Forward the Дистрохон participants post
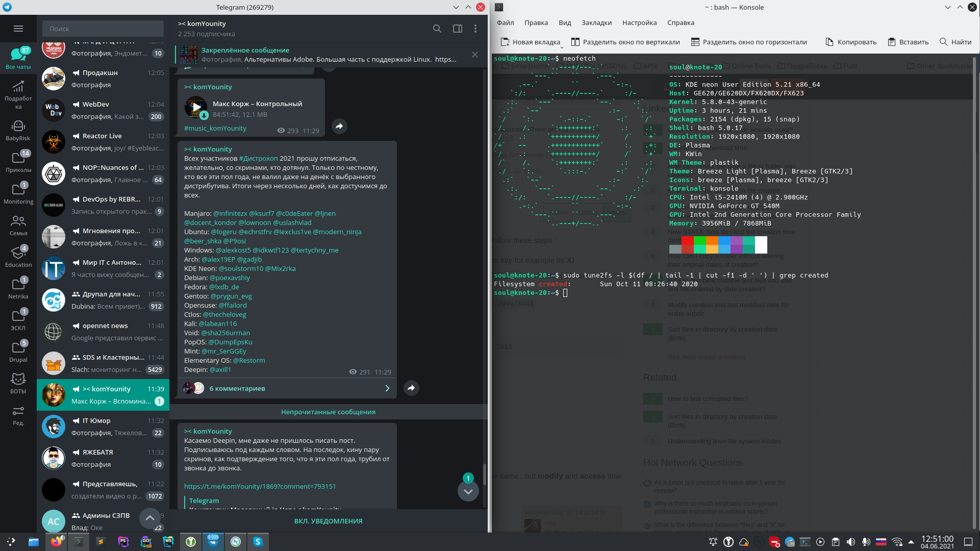This screenshot has height=551, width=980. tap(411, 388)
